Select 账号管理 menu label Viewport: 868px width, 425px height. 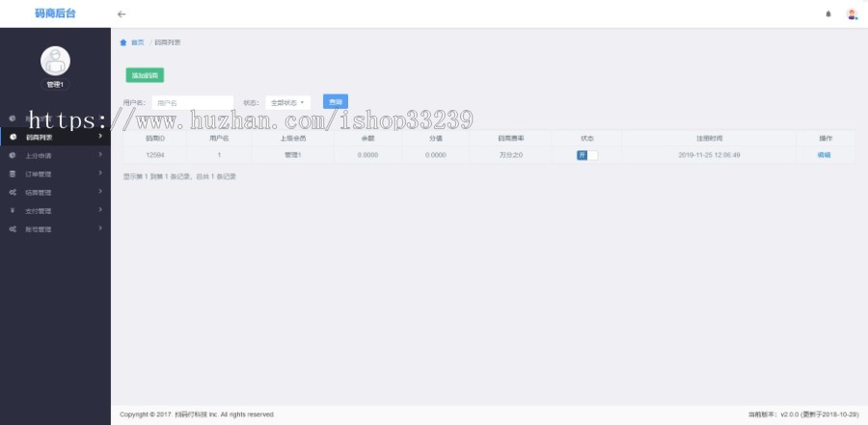39,229
